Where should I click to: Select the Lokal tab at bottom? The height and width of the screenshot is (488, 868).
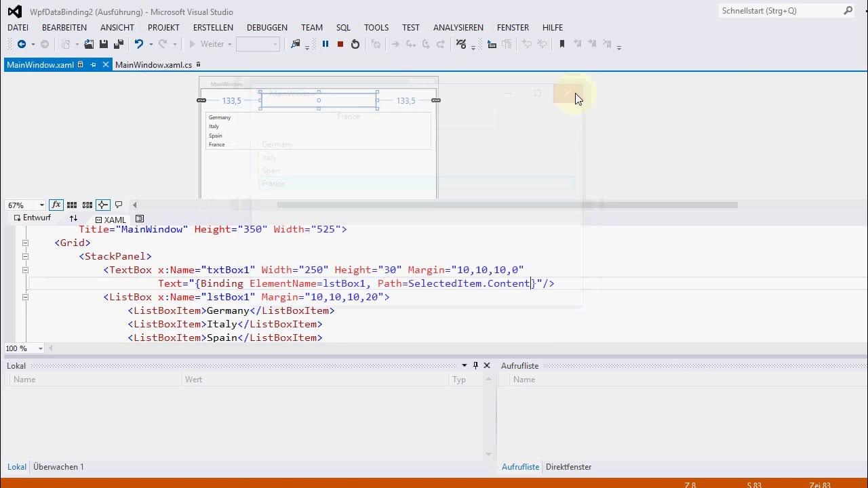click(17, 467)
